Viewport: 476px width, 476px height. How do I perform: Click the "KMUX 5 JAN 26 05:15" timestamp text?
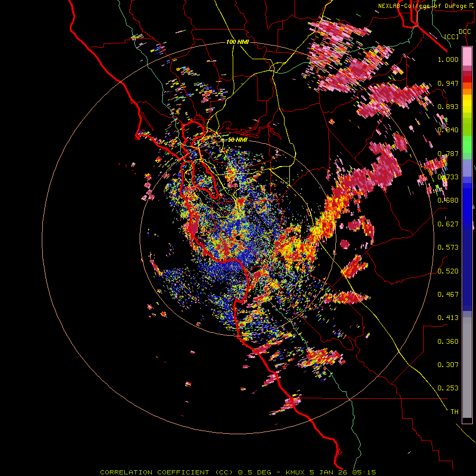[331, 472]
